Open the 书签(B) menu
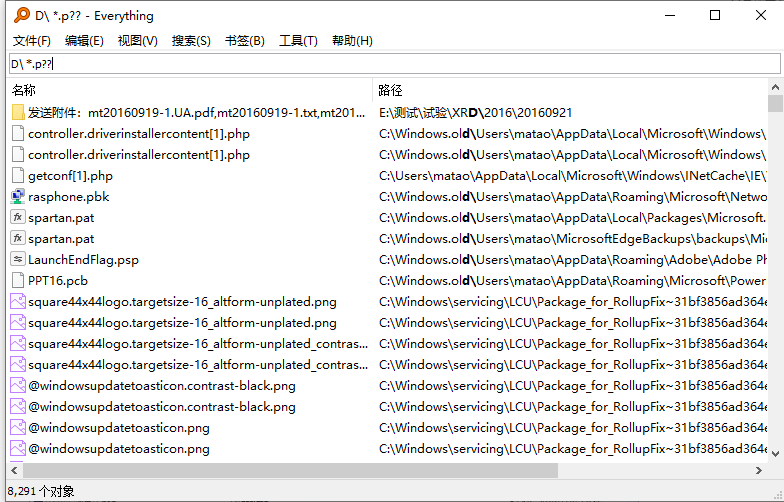Viewport: 784px width, 502px height. (x=244, y=41)
